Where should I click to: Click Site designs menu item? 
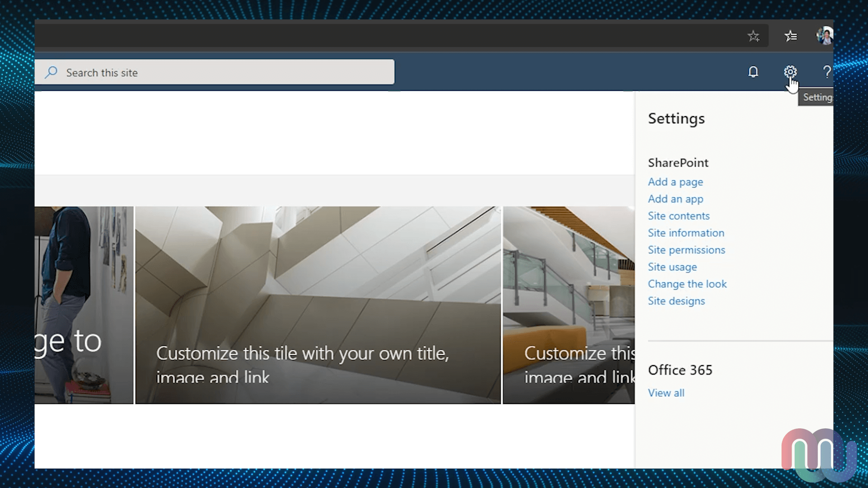click(676, 301)
